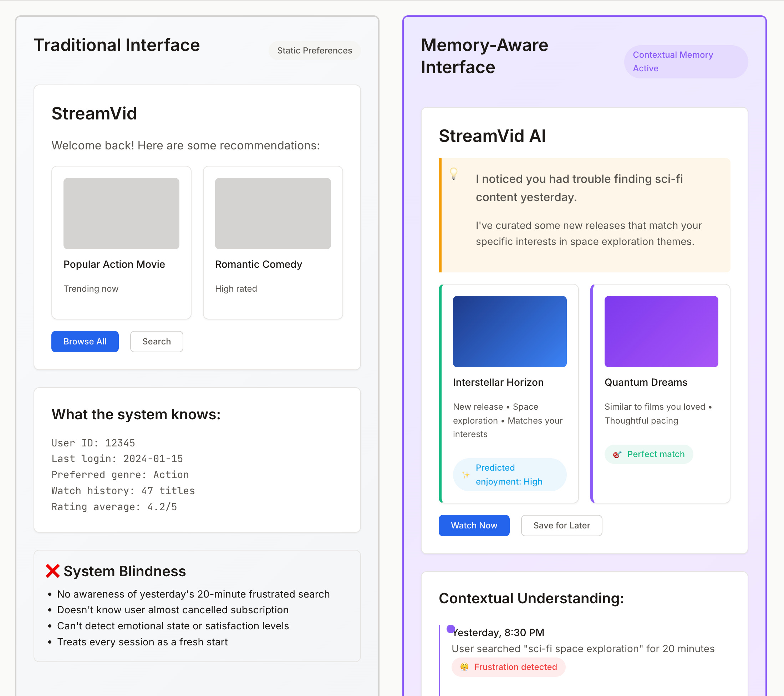Click the Predicted enjoyment: High badge
This screenshot has height=696, width=784.
[509, 475]
